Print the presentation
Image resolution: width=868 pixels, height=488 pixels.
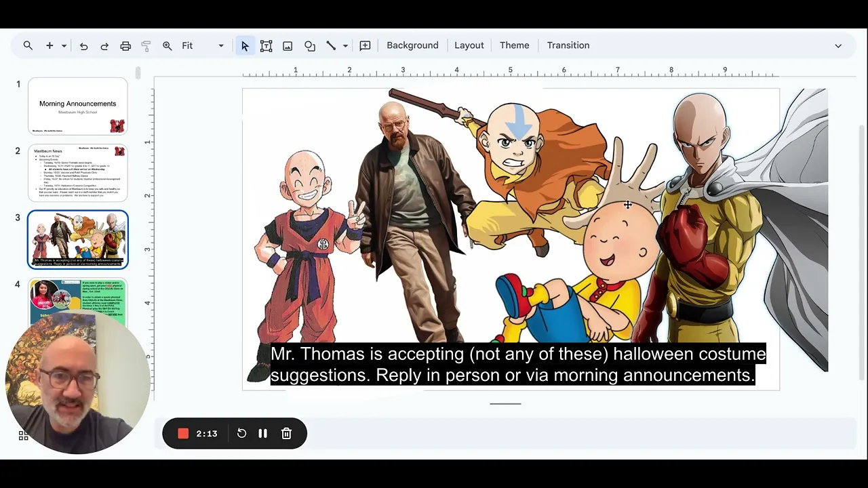click(125, 45)
